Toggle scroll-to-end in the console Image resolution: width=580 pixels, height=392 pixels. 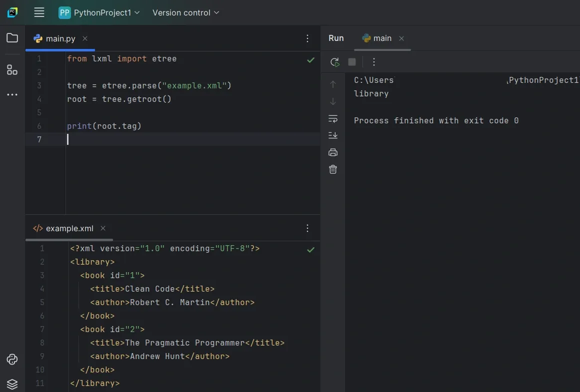(x=332, y=135)
